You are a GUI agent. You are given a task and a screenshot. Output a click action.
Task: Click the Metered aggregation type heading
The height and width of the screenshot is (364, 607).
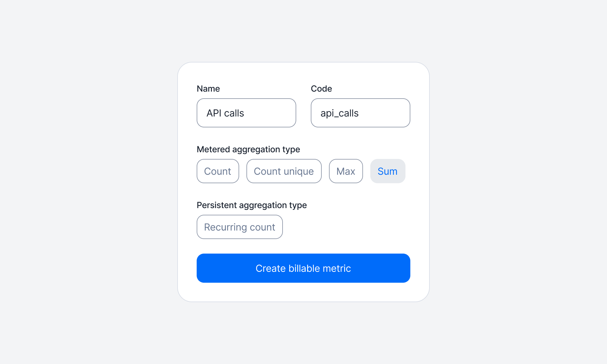pyautogui.click(x=248, y=149)
